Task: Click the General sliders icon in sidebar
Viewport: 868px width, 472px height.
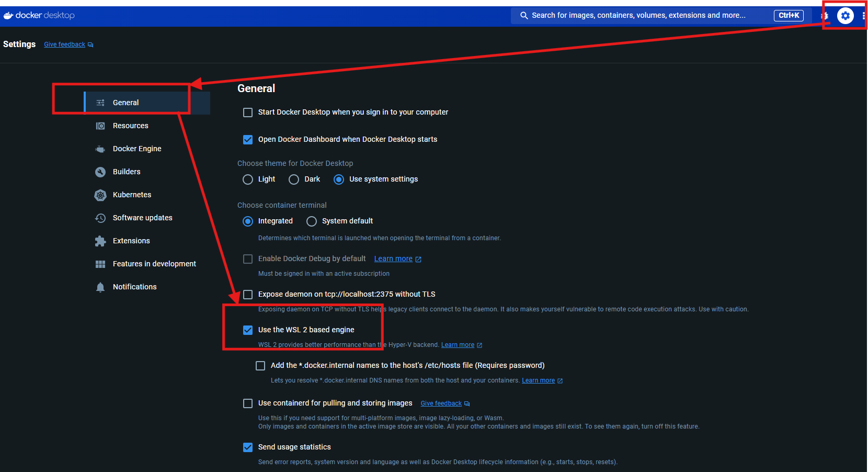Action: point(100,103)
